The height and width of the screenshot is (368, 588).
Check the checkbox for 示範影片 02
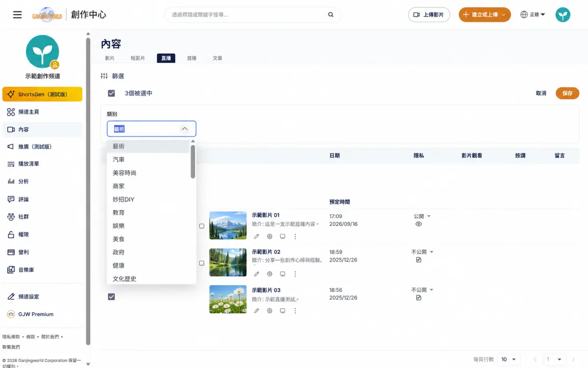click(201, 263)
